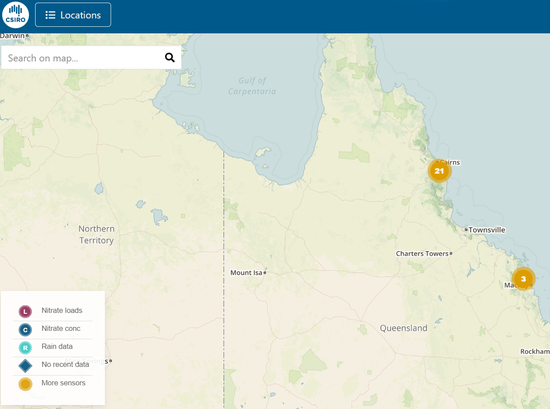Click the Mount Isa map label
This screenshot has width=550, height=409.
pyautogui.click(x=246, y=273)
